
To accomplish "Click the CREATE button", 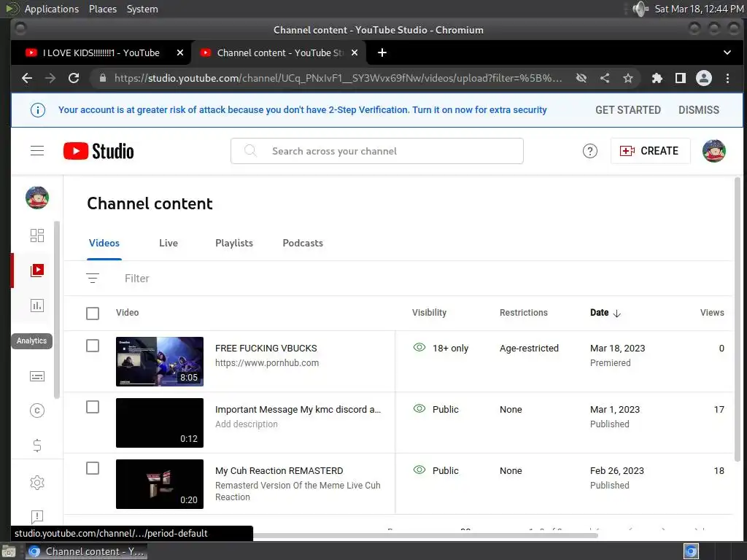I will pyautogui.click(x=650, y=151).
